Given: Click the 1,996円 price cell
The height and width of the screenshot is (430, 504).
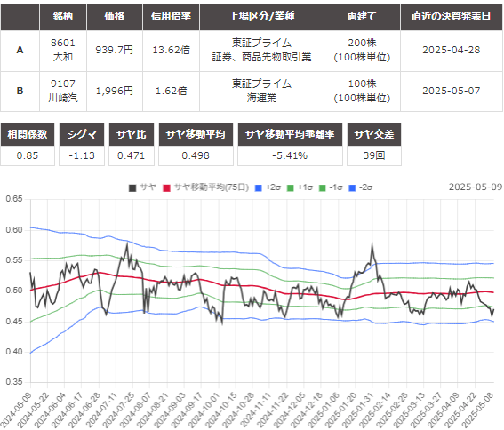Looking at the screenshot, I should pos(115,92).
